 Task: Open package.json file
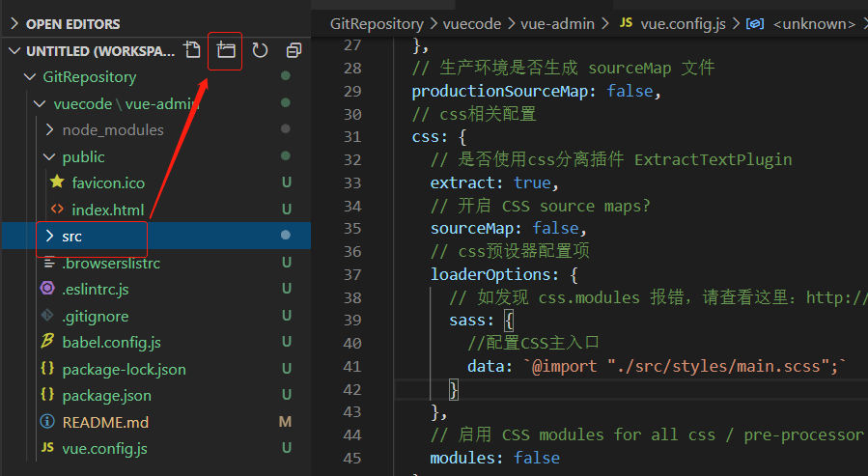[107, 396]
